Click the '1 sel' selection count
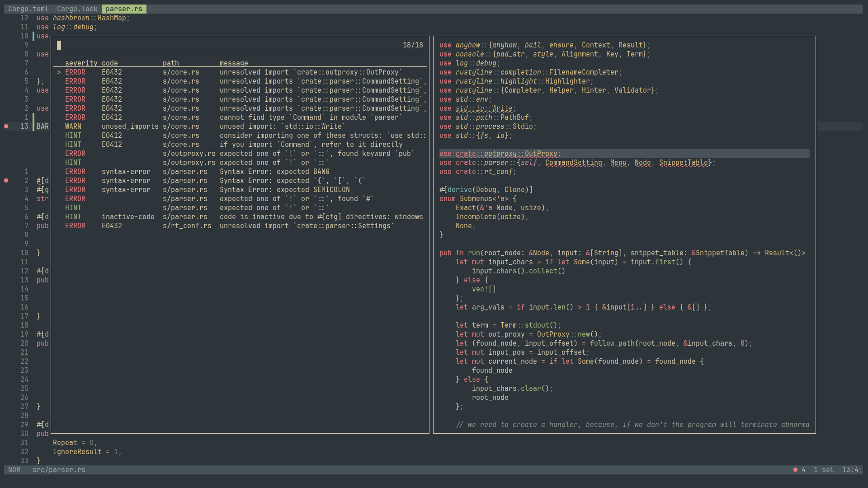Viewport: 868px width, 488px height. [824, 470]
